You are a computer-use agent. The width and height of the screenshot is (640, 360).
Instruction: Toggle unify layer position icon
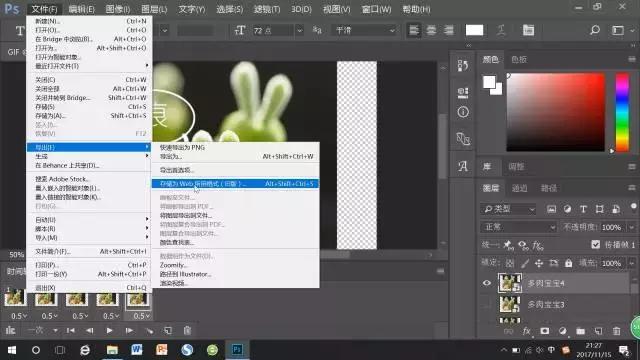508,245
